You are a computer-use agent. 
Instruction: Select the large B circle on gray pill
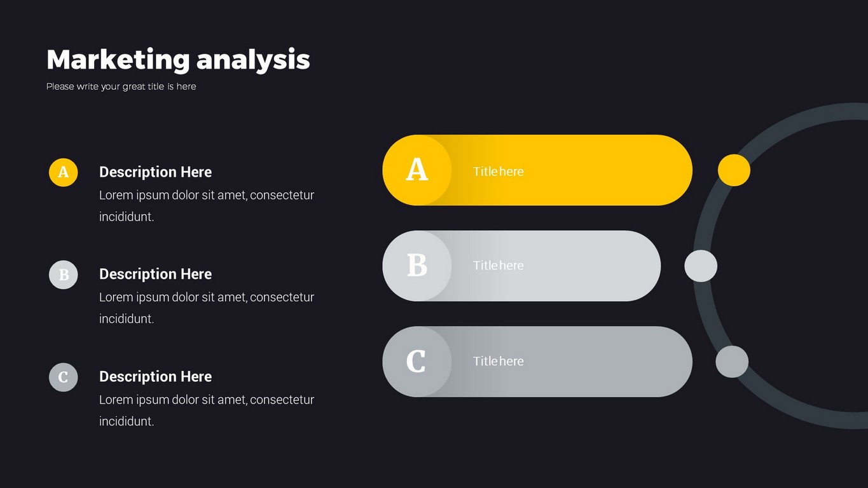(417, 266)
